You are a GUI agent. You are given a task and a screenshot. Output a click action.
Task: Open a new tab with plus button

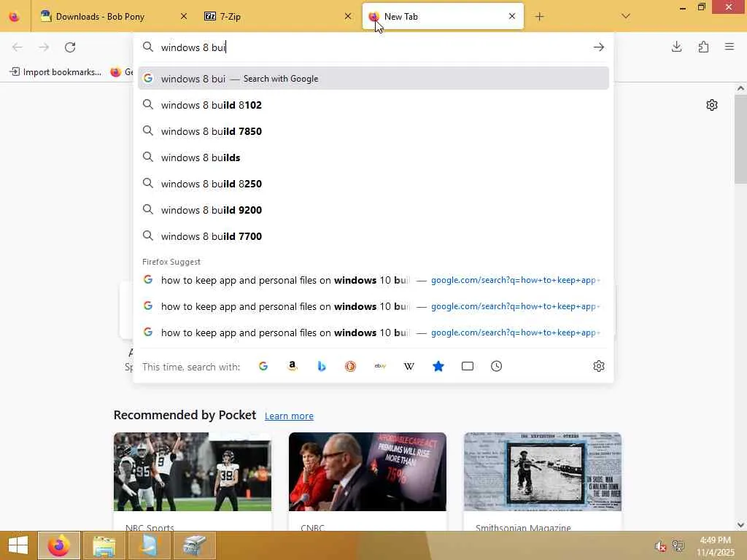tap(539, 17)
